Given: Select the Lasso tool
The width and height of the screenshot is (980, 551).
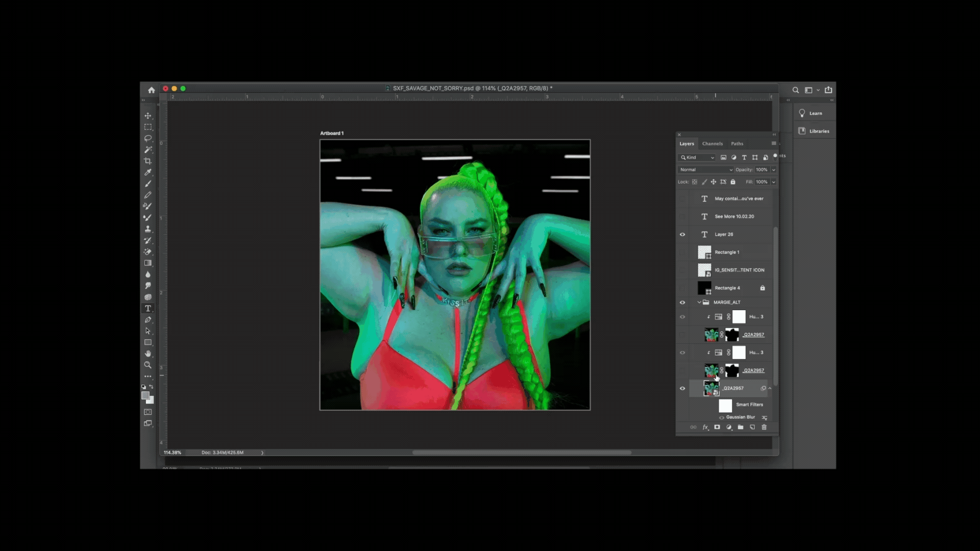Looking at the screenshot, I should [148, 138].
